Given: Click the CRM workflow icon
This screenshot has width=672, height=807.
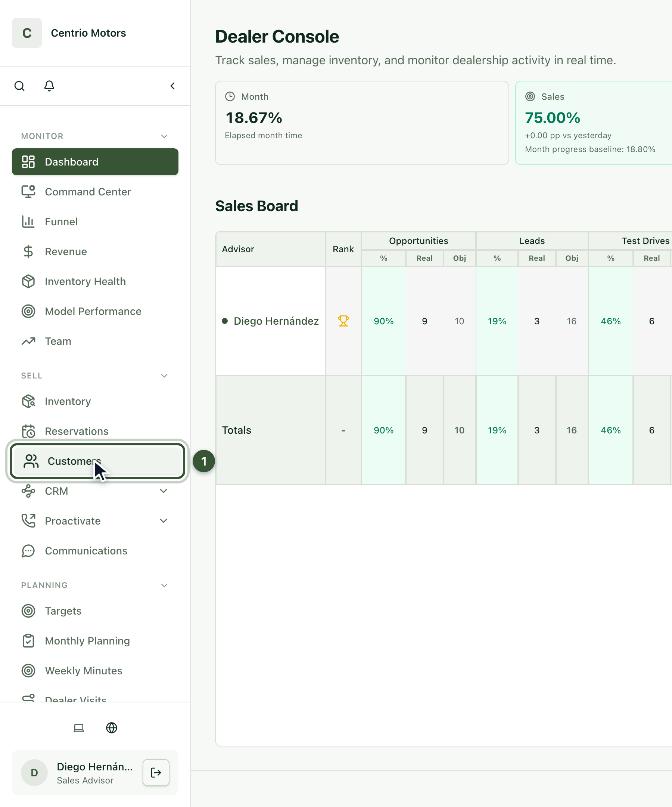Looking at the screenshot, I should pyautogui.click(x=28, y=491).
